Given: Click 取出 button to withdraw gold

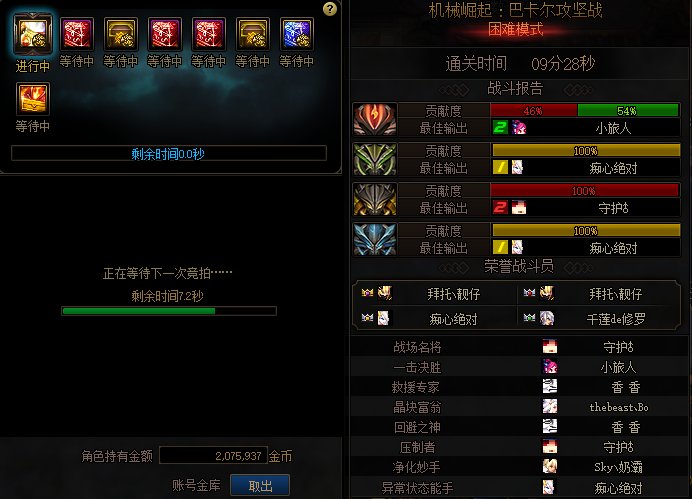Looking at the screenshot, I should click(260, 485).
